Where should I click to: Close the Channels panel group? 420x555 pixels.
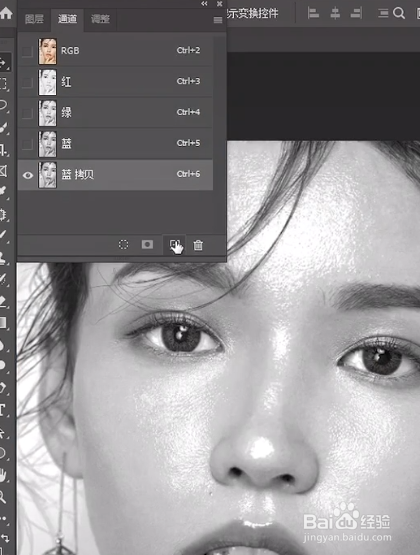click(x=219, y=4)
